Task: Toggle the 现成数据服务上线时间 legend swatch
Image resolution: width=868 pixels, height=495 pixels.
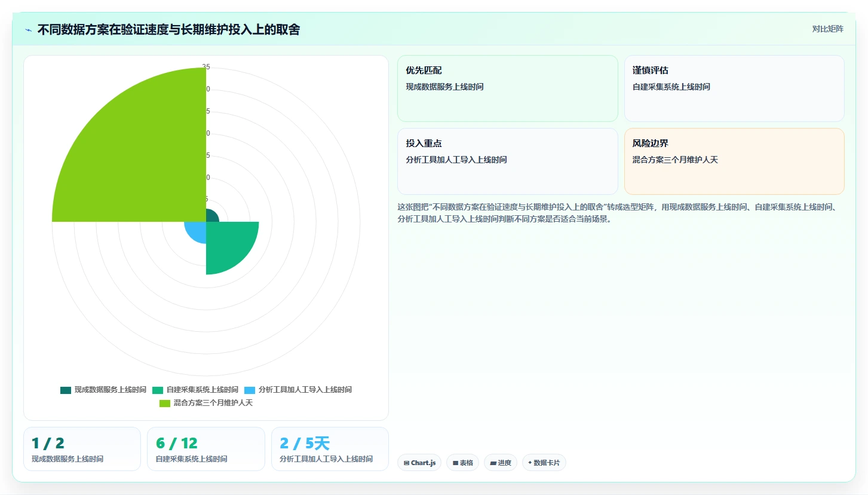Action: [66, 390]
